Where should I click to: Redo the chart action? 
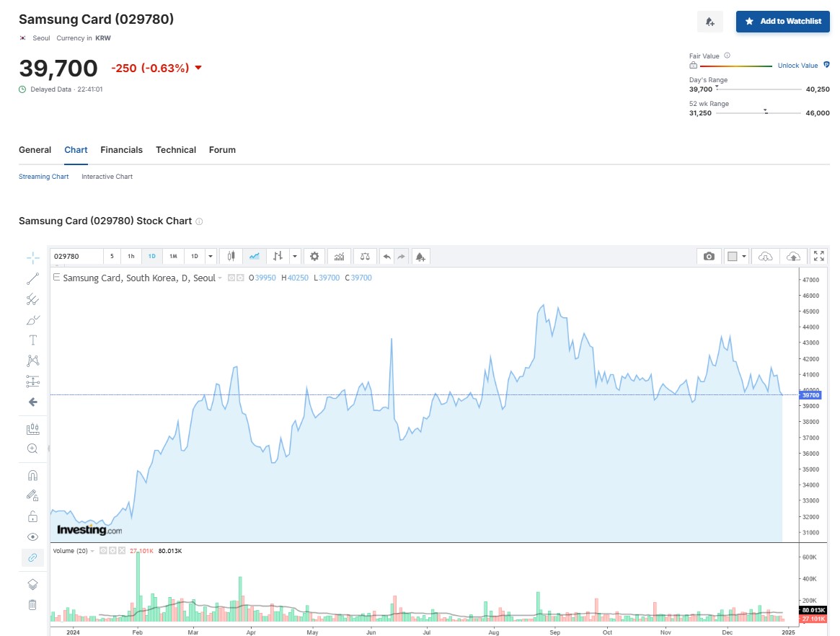coord(401,256)
